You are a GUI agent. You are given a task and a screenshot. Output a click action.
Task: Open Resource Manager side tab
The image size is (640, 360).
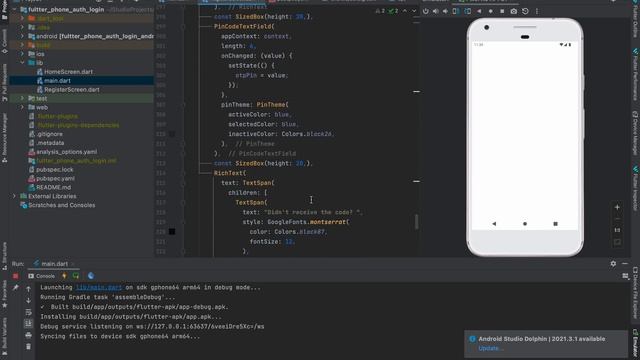pos(4,138)
